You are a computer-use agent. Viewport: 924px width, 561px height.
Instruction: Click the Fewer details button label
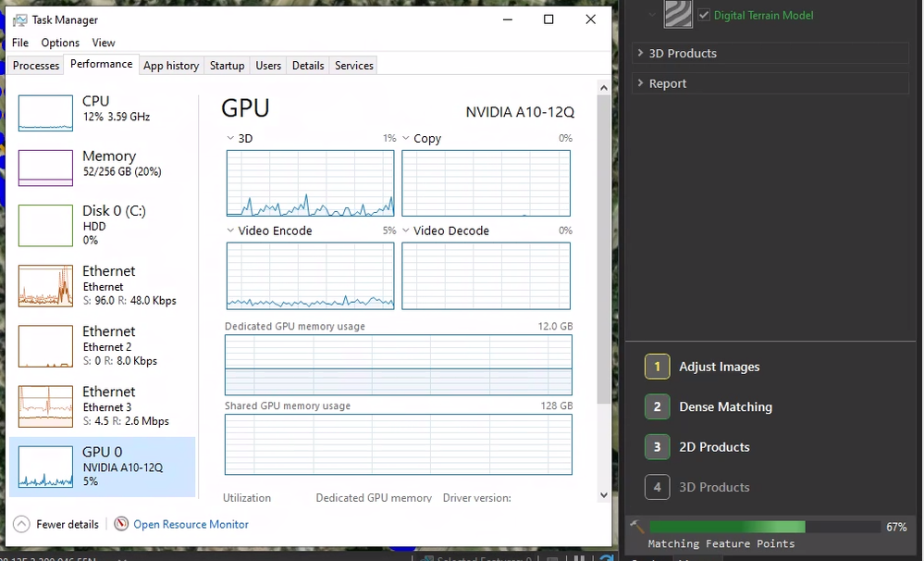(68, 524)
